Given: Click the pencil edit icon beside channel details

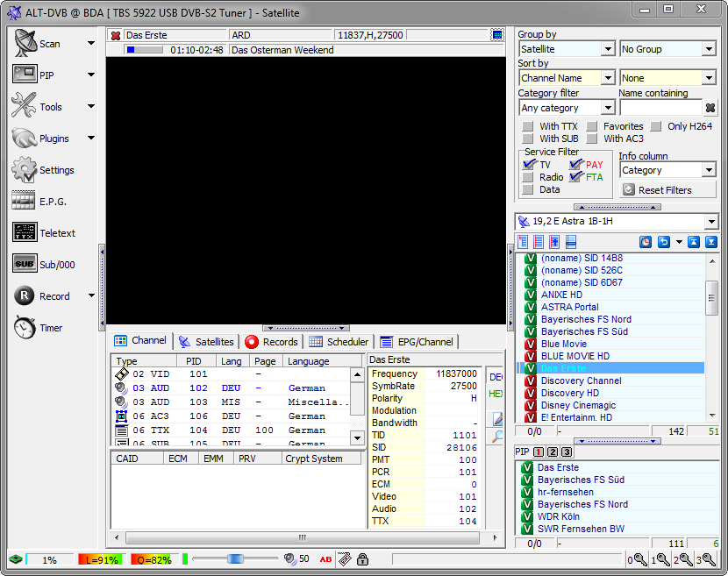Looking at the screenshot, I should coord(497,418).
